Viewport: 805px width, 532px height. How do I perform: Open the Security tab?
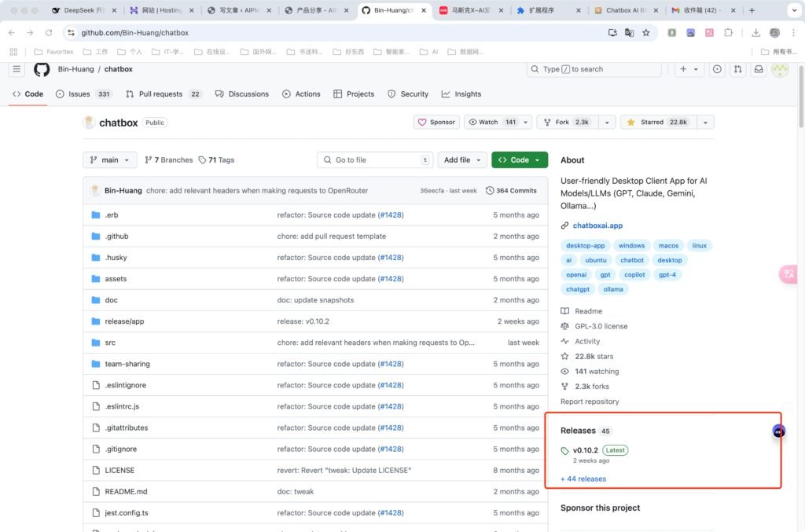(408, 94)
